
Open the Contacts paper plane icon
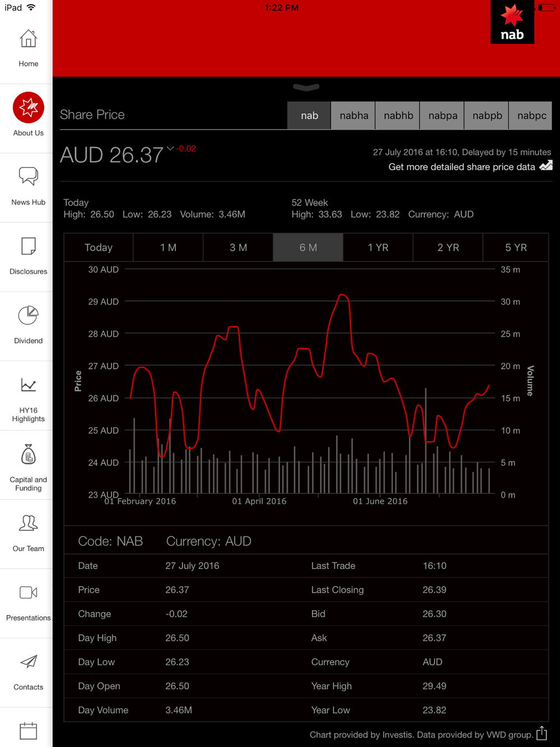tap(29, 661)
